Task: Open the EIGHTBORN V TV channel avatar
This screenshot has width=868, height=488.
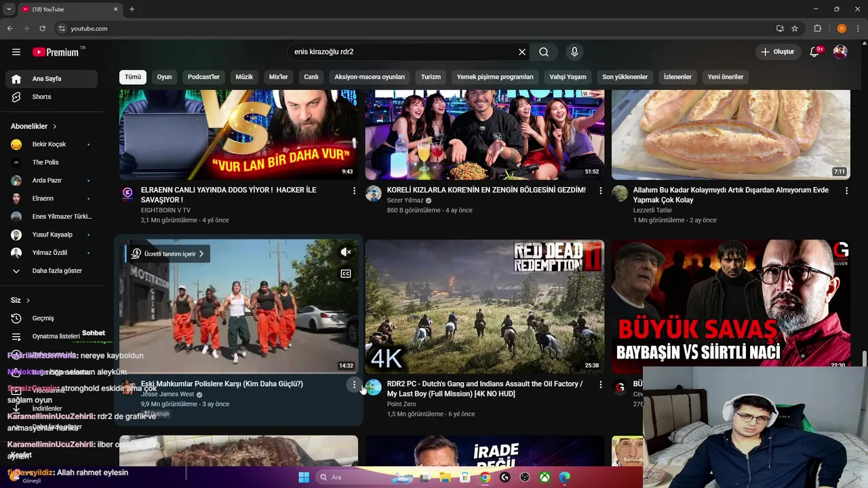Action: click(127, 194)
